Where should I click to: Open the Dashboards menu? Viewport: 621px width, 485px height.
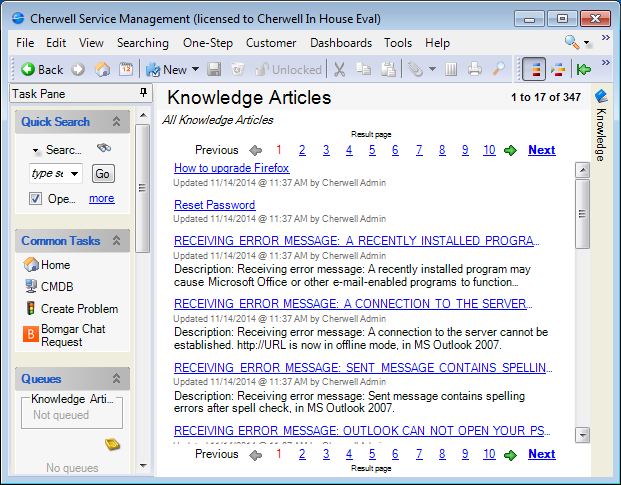(340, 43)
